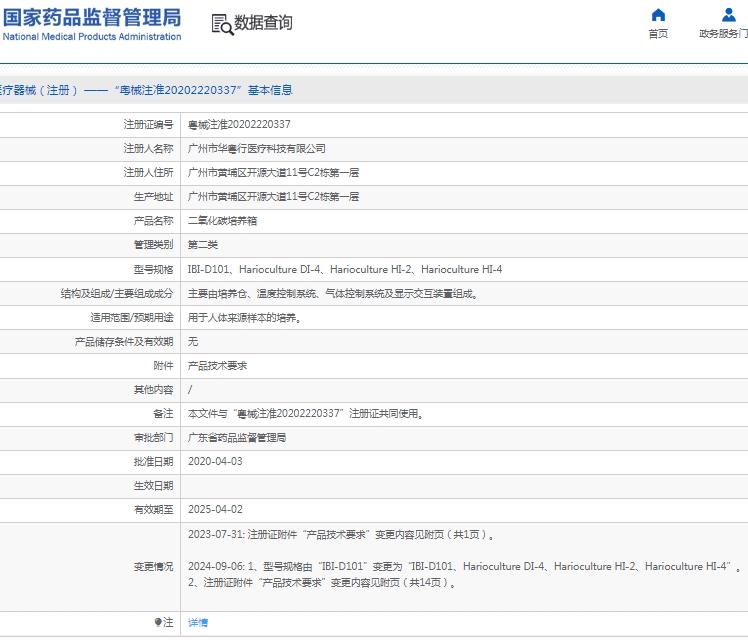This screenshot has width=748, height=640.
Task: Click the 数据查询 heading text
Action: [x=263, y=22]
